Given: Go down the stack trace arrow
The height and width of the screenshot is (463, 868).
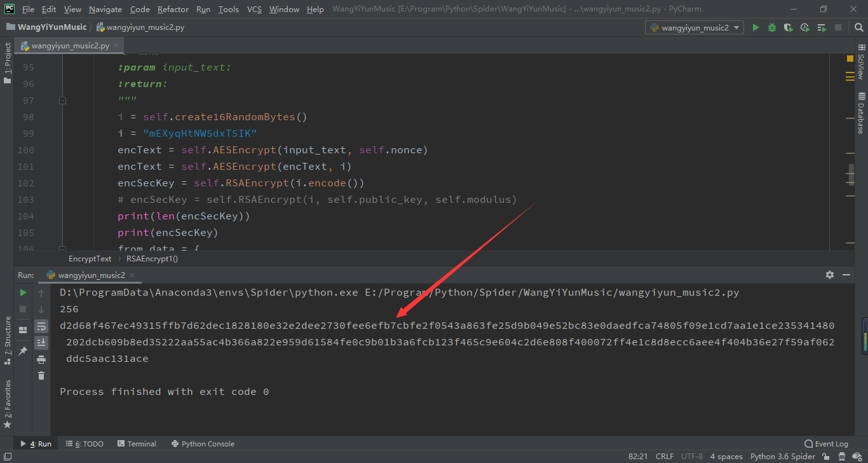Looking at the screenshot, I should tap(41, 309).
